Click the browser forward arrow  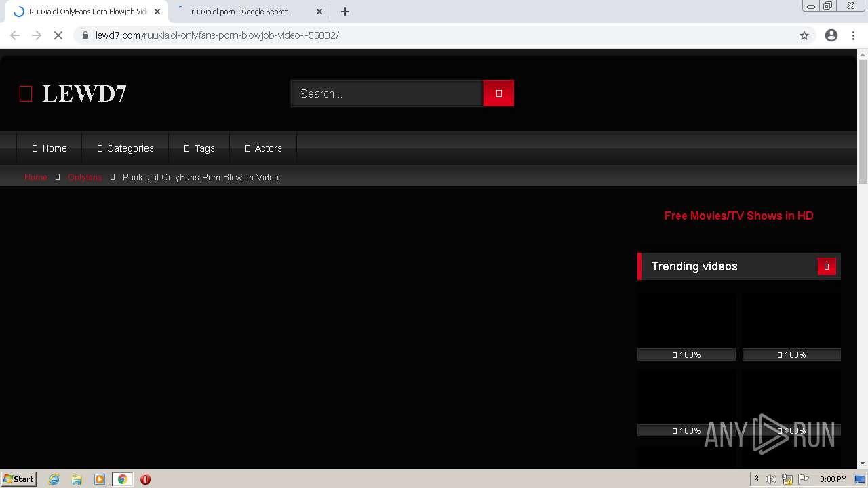tap(37, 35)
